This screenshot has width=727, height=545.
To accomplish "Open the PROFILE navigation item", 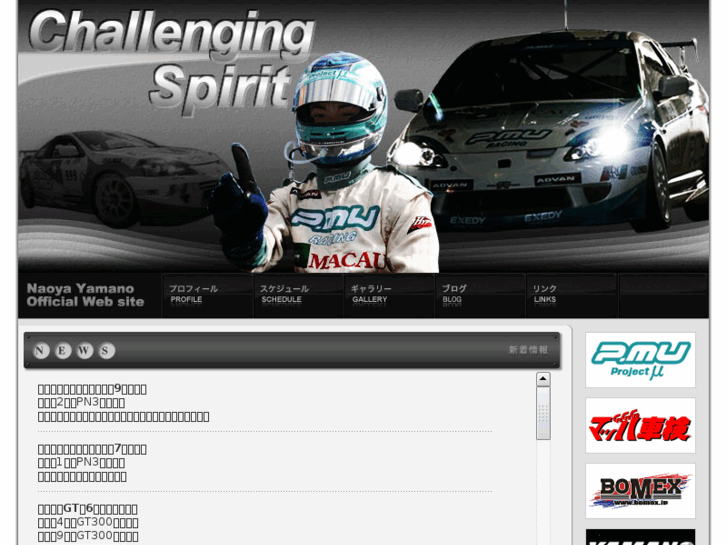I will (x=207, y=295).
